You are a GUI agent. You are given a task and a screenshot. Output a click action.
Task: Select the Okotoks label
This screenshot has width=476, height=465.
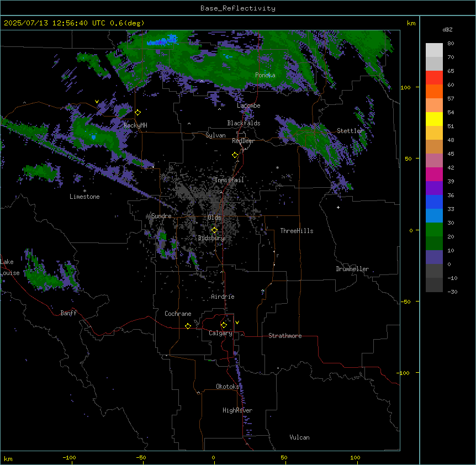(x=228, y=387)
